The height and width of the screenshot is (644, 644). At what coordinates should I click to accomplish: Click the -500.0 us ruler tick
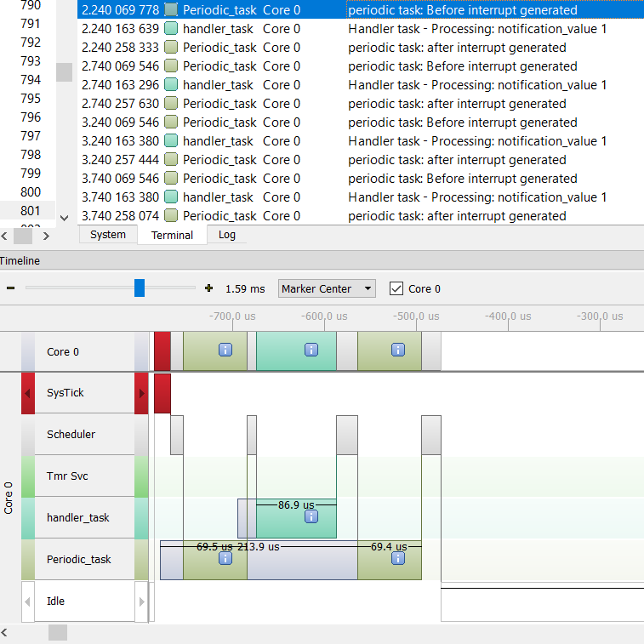click(416, 316)
